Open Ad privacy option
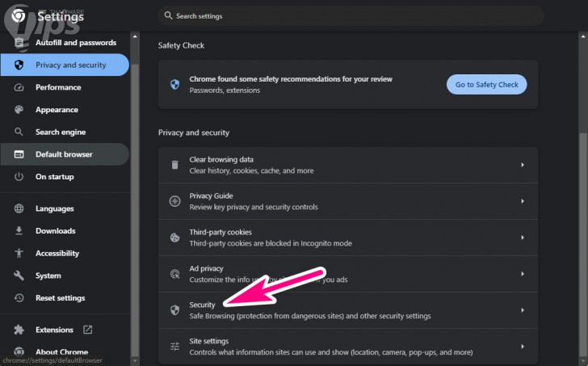 click(348, 274)
